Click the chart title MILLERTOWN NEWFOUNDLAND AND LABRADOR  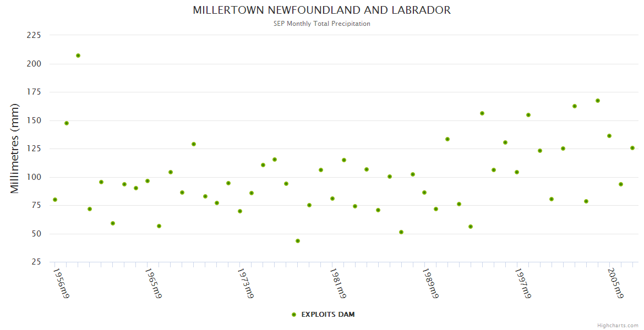(x=322, y=10)
